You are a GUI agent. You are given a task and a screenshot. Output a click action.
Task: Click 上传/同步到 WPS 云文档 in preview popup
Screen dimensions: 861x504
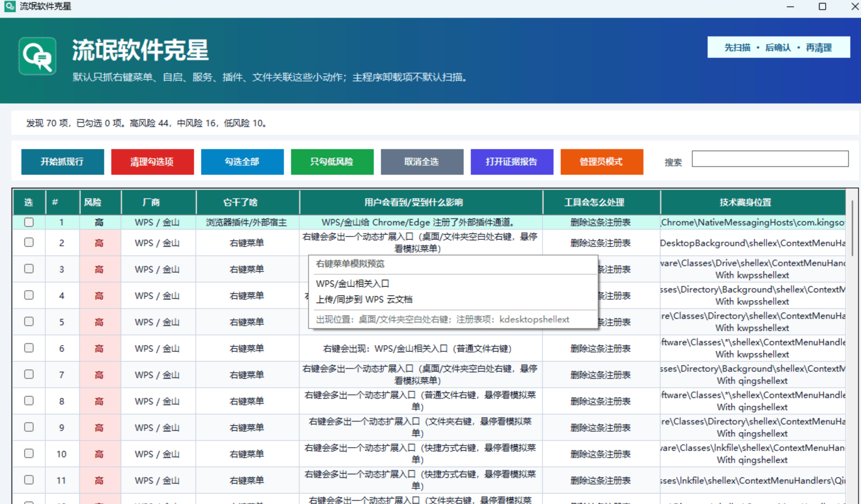364,299
